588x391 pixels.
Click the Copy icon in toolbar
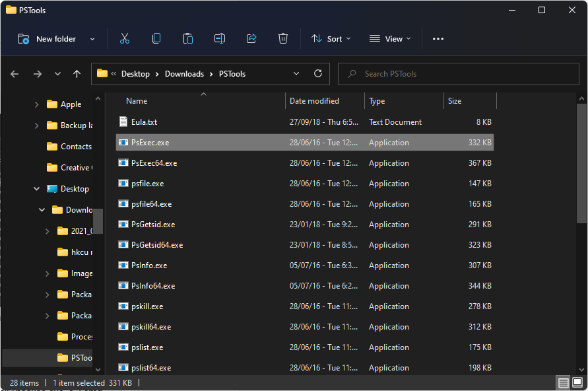(156, 39)
